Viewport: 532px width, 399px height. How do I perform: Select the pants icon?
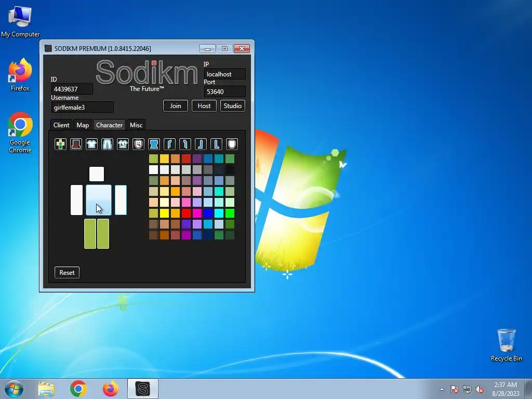107,144
